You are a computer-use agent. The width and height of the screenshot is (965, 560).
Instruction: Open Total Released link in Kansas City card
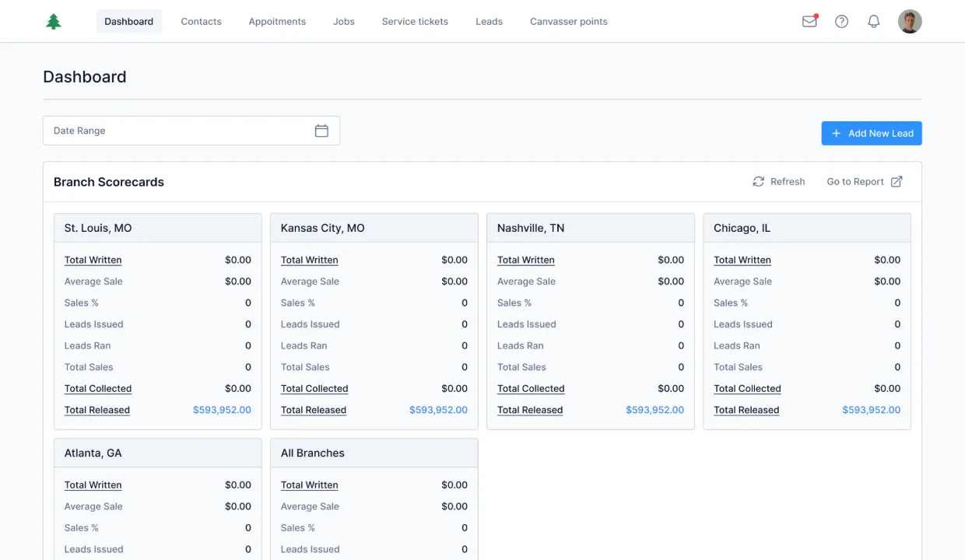pyautogui.click(x=314, y=410)
